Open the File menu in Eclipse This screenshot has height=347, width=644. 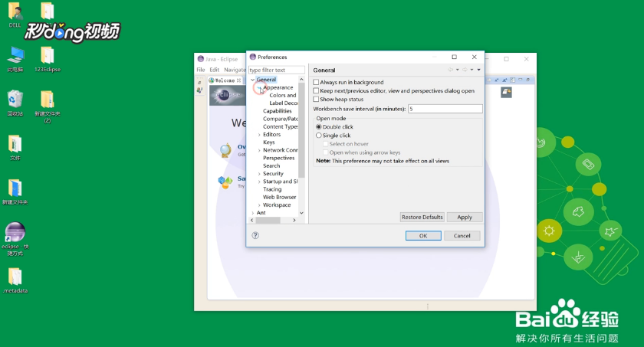coord(200,70)
